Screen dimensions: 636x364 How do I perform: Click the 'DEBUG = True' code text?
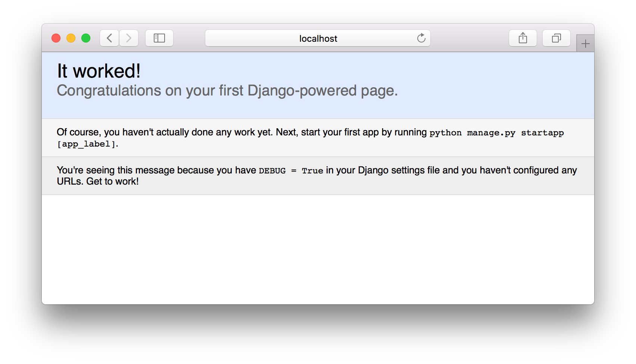[x=291, y=171]
